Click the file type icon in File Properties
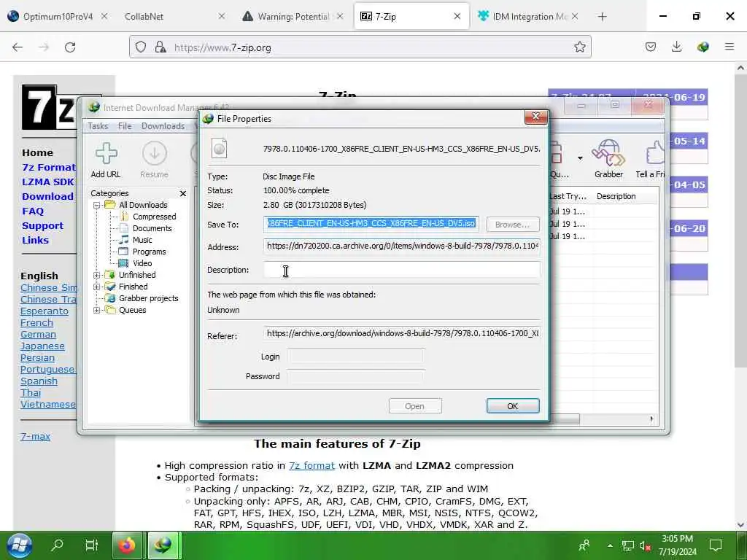The height and width of the screenshot is (560, 747). pyautogui.click(x=219, y=149)
